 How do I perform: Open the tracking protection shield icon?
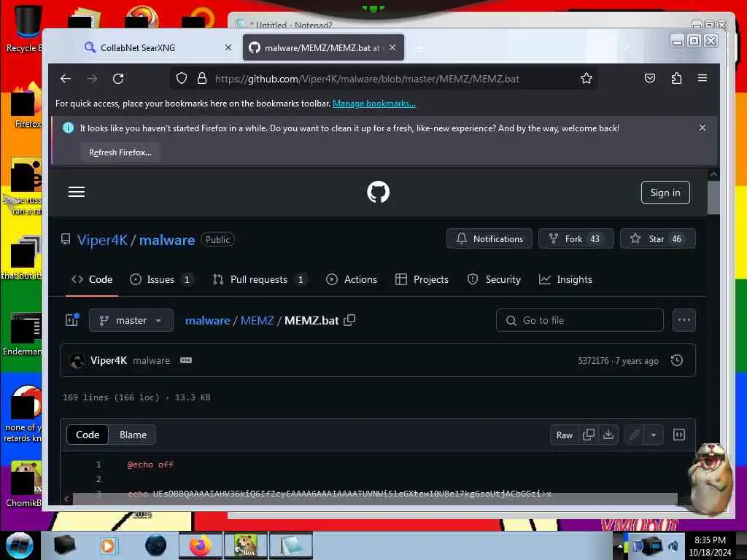[181, 79]
